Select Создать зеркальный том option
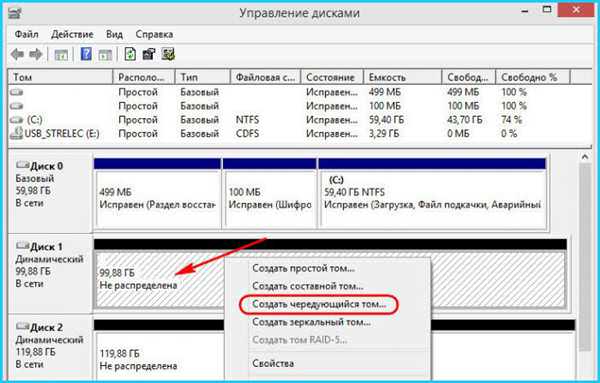The height and width of the screenshot is (383, 600). 311,322
